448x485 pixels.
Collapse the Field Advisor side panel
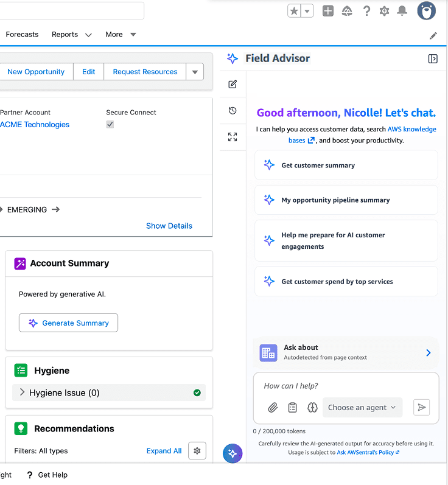433,58
